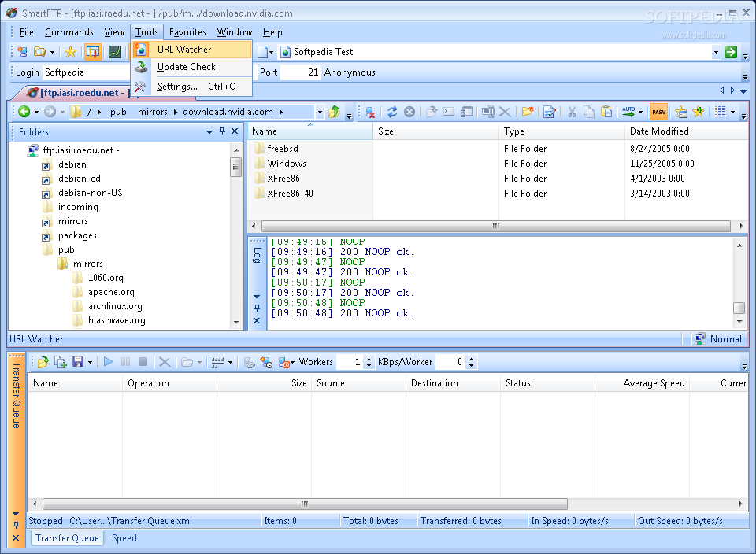Click the abort operation icon
This screenshot has height=554, width=756.
pos(409,112)
